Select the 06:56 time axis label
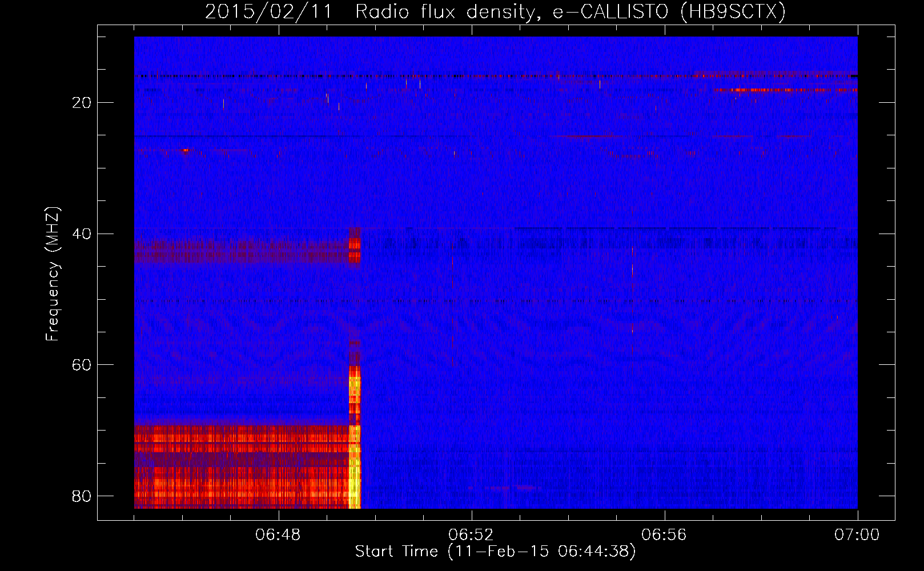The image size is (924, 571). click(x=664, y=535)
